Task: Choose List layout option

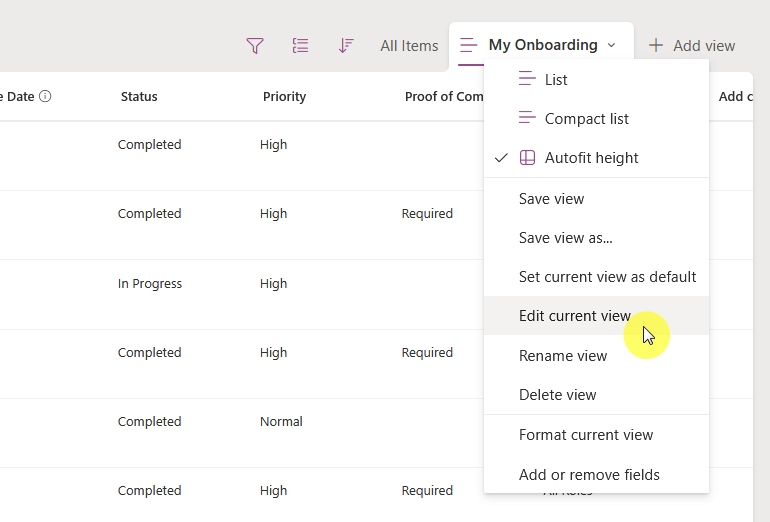Action: coord(596,79)
